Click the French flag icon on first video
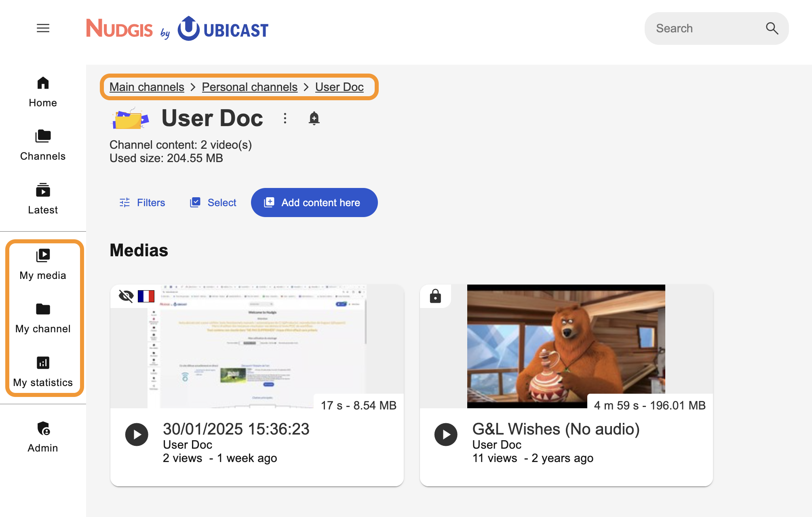812x517 pixels. [146, 296]
